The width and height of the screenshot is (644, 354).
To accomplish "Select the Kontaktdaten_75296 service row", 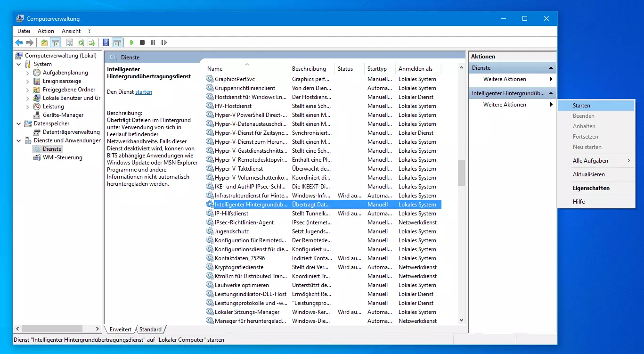I will coord(324,258).
